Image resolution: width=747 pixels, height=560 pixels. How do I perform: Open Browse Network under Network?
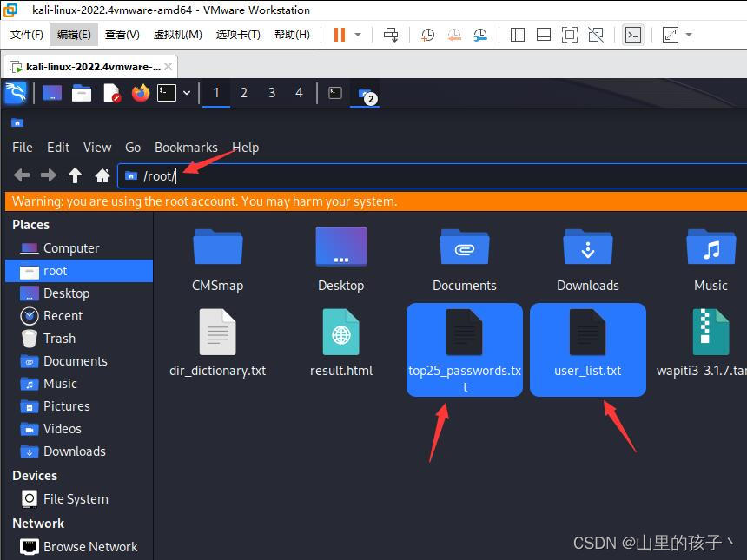79,547
